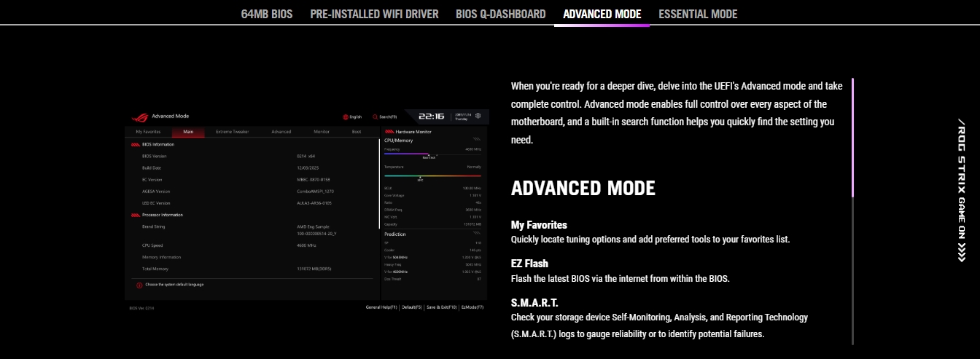Select the BIOS Q-Dashboard tab
Viewport: 980px width, 359px height.
coord(501,14)
